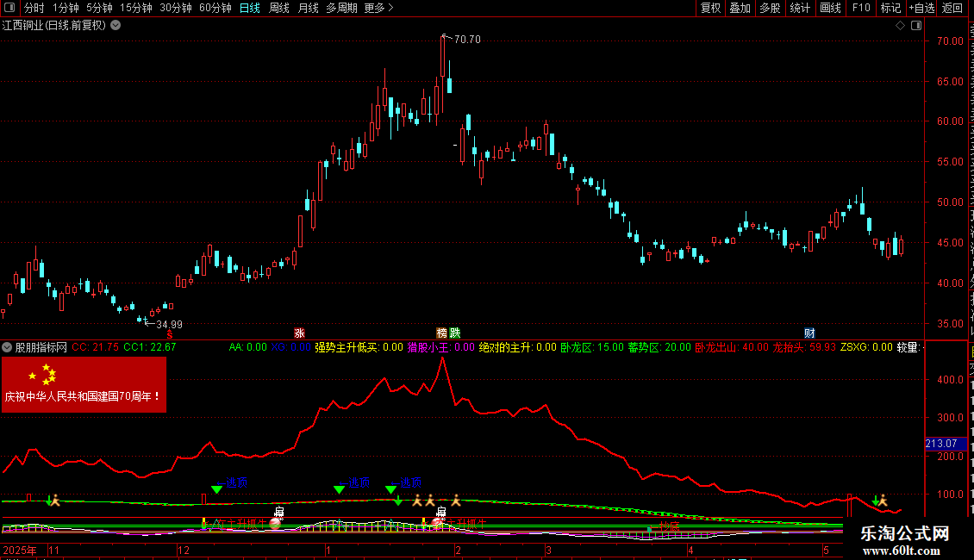Click the 涨 event marker on the chart

coord(299,333)
